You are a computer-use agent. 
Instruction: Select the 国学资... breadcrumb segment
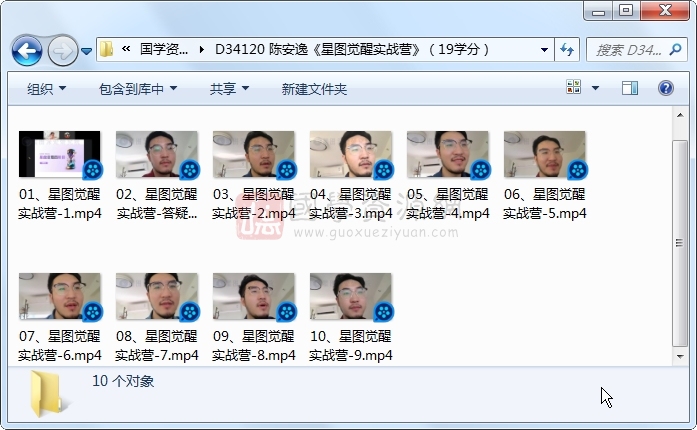164,49
